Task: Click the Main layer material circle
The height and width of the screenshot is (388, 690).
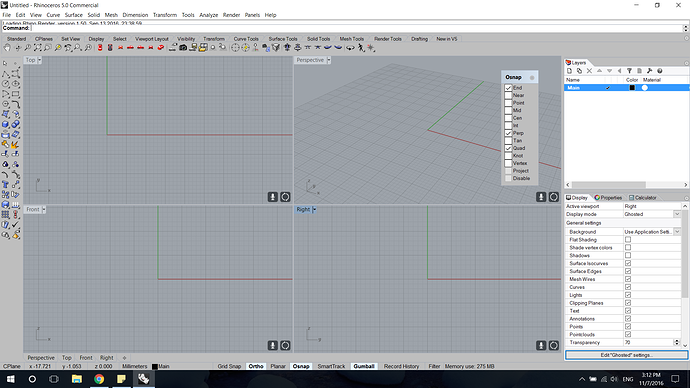Action: [x=645, y=88]
